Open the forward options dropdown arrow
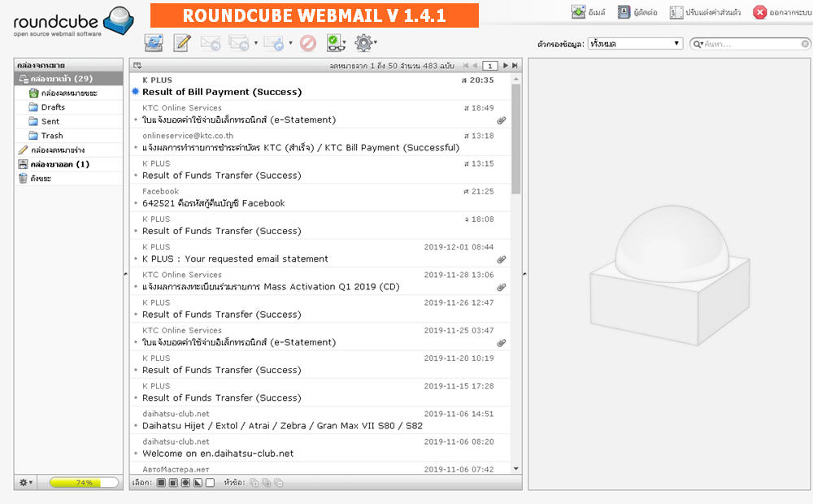The height and width of the screenshot is (504, 813). pyautogui.click(x=290, y=43)
